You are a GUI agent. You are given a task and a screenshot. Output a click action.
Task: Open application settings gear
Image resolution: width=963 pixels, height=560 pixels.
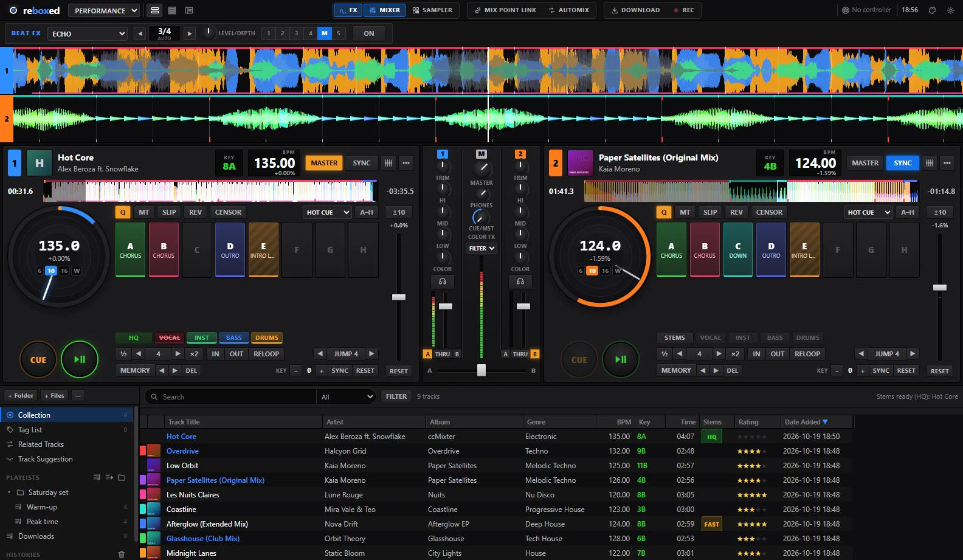coord(951,10)
